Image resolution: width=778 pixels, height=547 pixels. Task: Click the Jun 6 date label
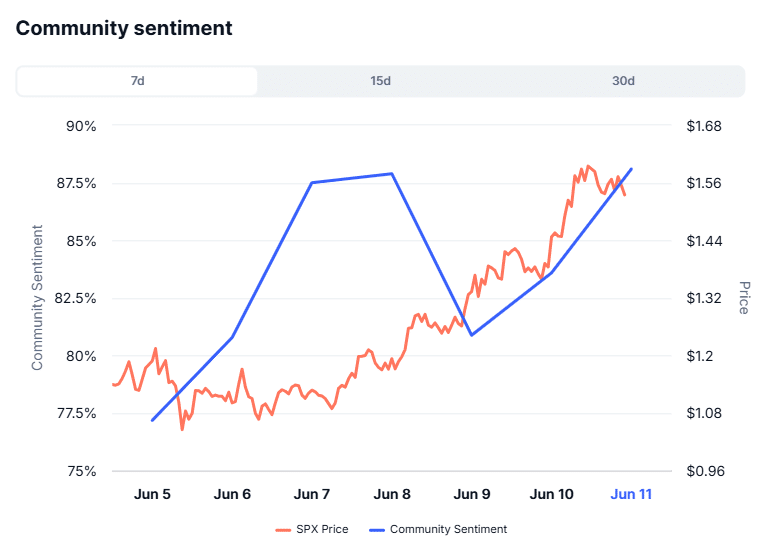pyautogui.click(x=232, y=494)
